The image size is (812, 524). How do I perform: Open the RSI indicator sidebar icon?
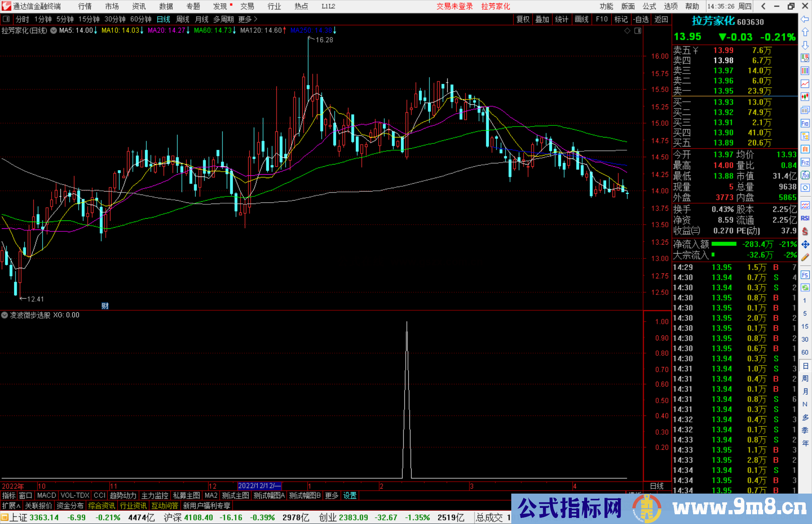point(805,218)
